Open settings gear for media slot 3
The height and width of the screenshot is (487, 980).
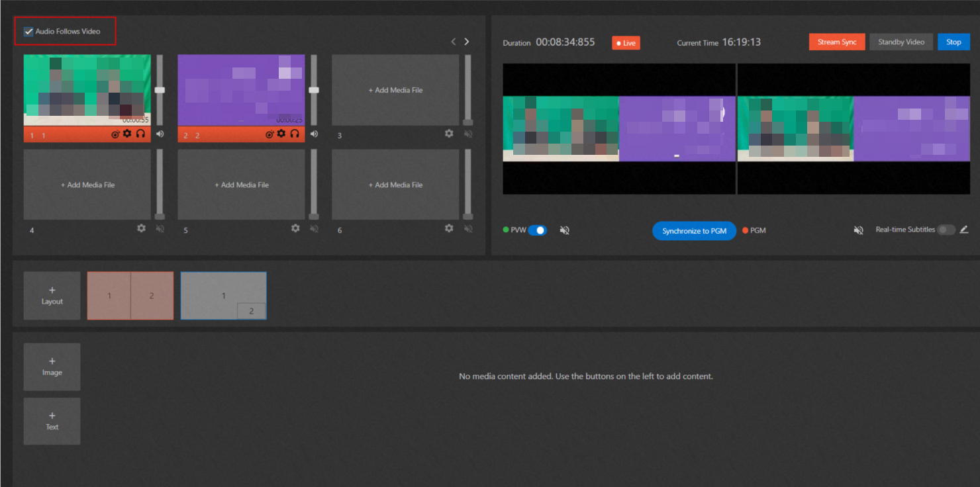coord(449,133)
